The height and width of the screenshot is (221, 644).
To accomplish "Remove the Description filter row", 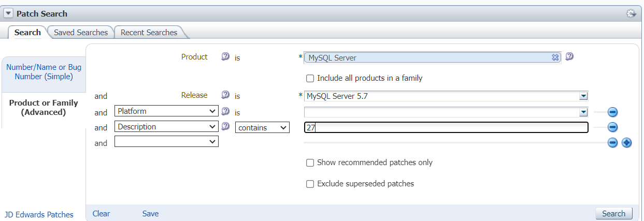I will (612, 127).
